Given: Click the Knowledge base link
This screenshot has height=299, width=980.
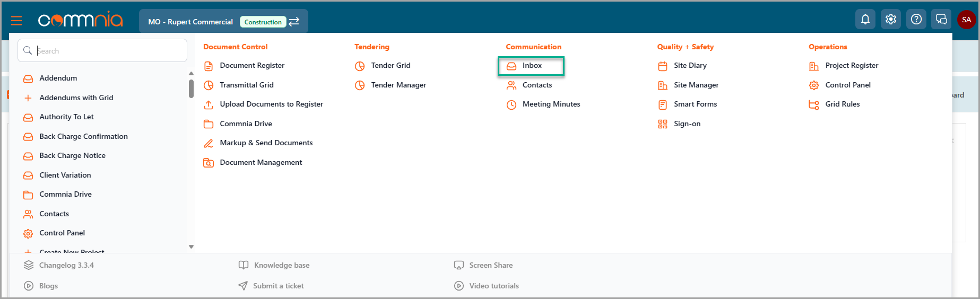Looking at the screenshot, I should click(x=281, y=265).
